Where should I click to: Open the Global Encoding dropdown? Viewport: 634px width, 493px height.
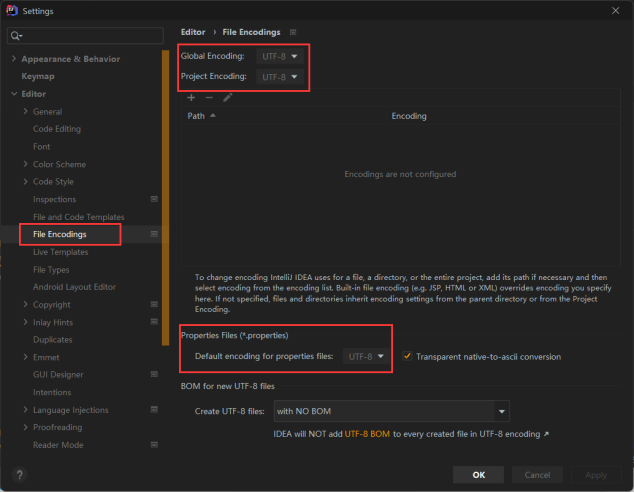(x=280, y=56)
